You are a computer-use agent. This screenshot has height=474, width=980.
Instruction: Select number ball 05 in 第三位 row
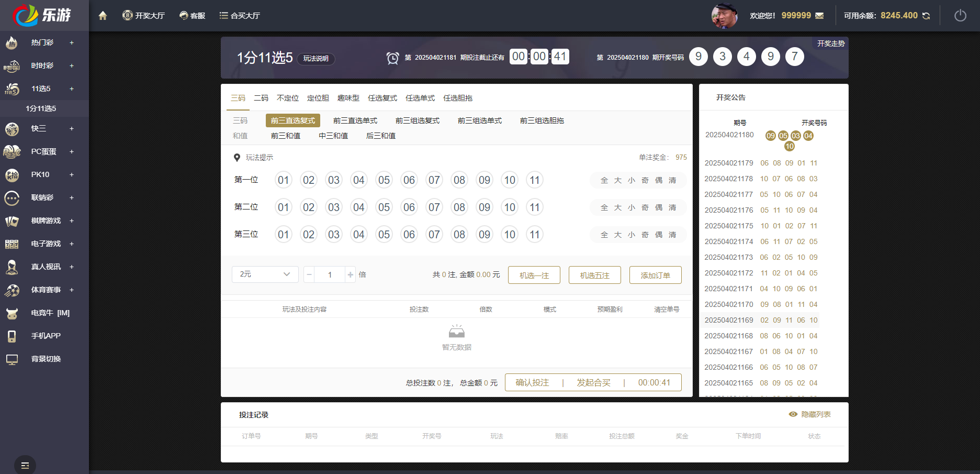384,234
